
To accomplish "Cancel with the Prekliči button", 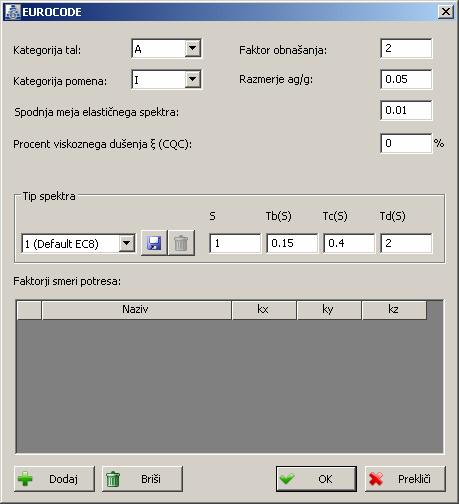I will point(405,479).
